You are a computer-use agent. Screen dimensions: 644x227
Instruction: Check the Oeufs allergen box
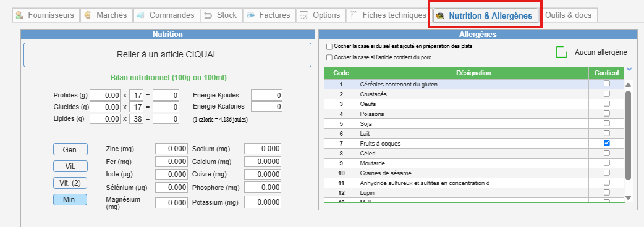[x=607, y=103]
